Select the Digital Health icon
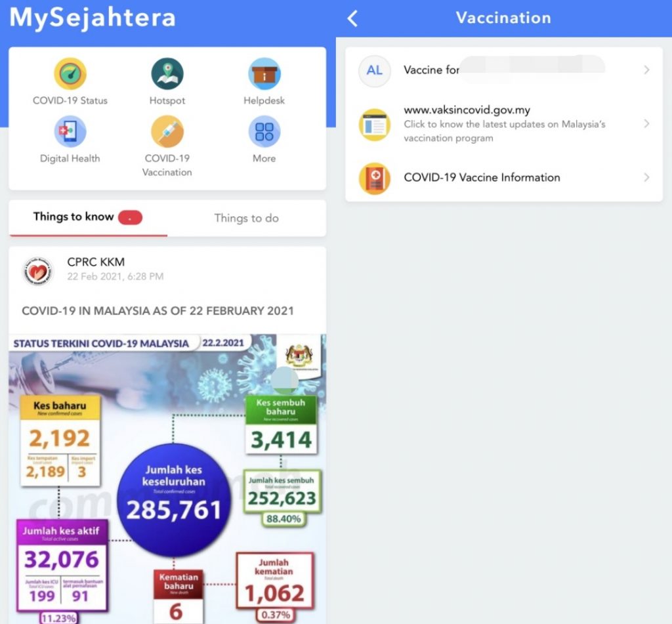Image resolution: width=672 pixels, height=624 pixels. (70, 132)
